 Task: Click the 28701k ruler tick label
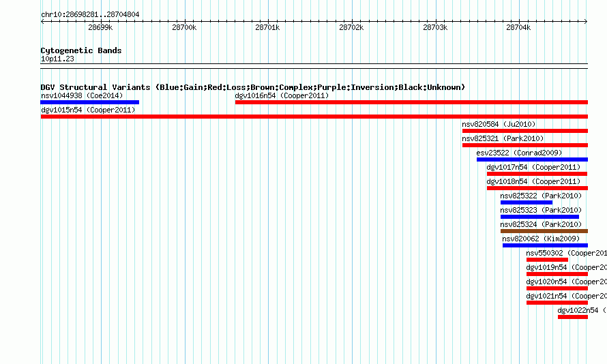[267, 27]
